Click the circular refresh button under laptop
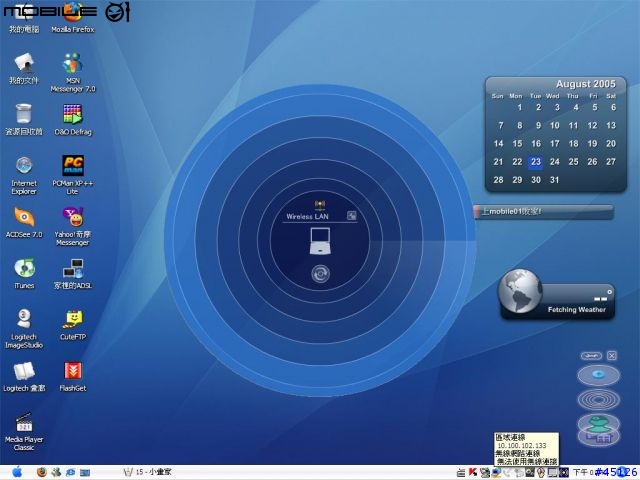The width and height of the screenshot is (640, 480). pyautogui.click(x=320, y=274)
